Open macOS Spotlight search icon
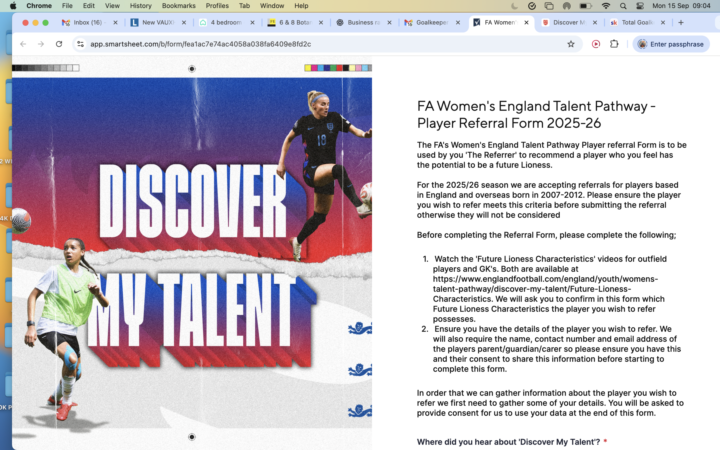Screen dimensions: 720x450 (623, 6)
